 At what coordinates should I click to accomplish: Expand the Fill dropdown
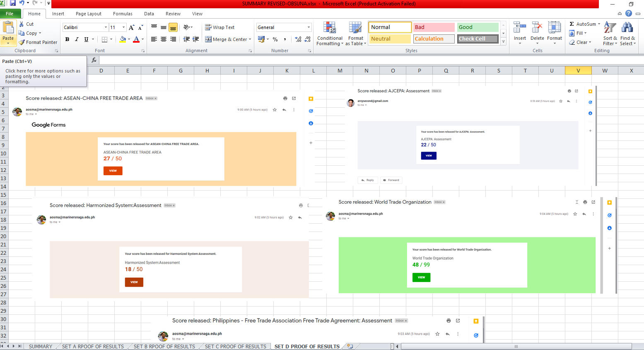coord(585,33)
